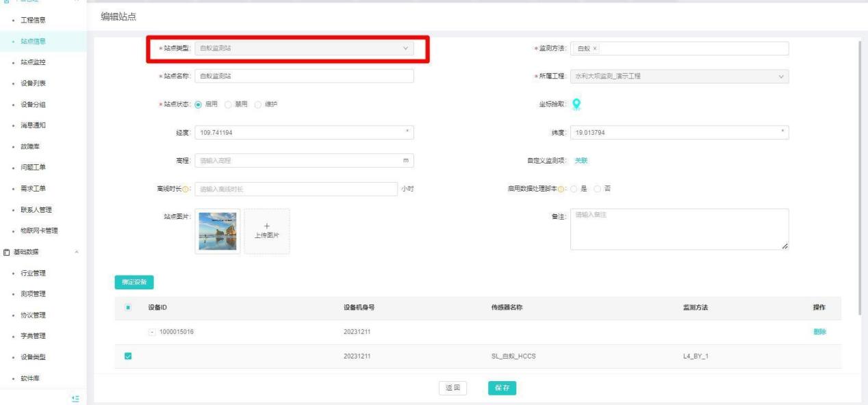This screenshot has width=868, height=405.
Task: Select the 维护 station status radio
Action: click(257, 105)
